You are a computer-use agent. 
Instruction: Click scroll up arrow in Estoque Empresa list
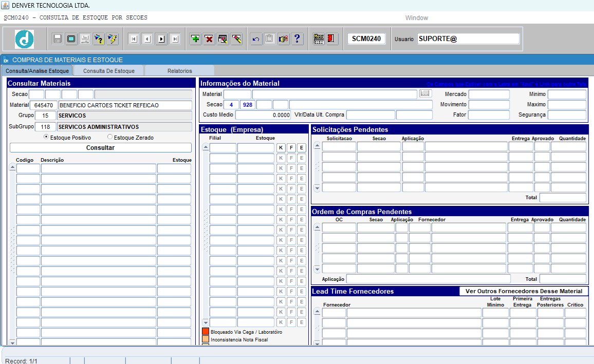206,147
